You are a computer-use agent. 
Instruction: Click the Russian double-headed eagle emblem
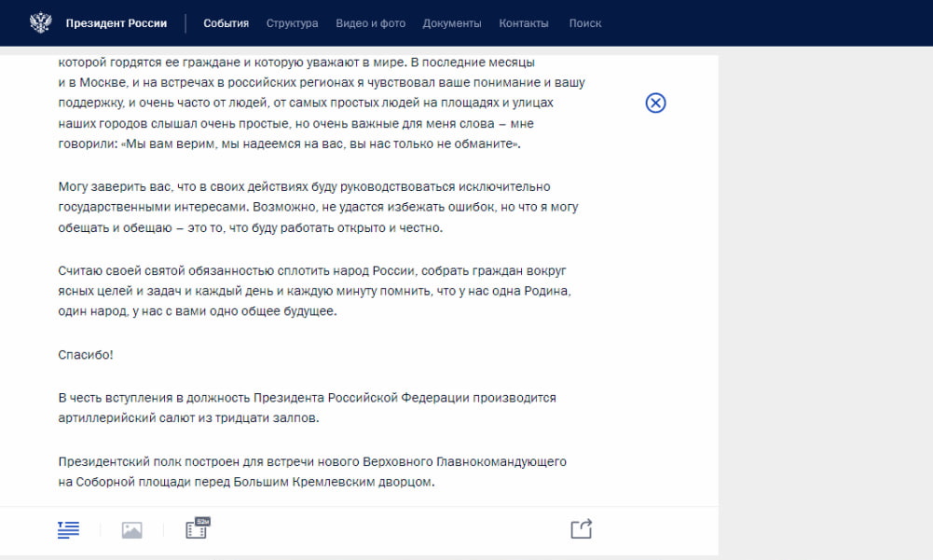coord(40,22)
